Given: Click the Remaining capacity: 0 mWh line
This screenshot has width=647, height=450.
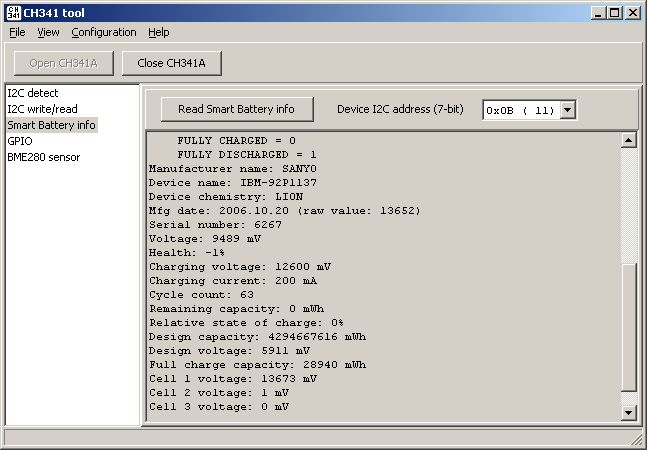Looking at the screenshot, I should pos(236,309).
